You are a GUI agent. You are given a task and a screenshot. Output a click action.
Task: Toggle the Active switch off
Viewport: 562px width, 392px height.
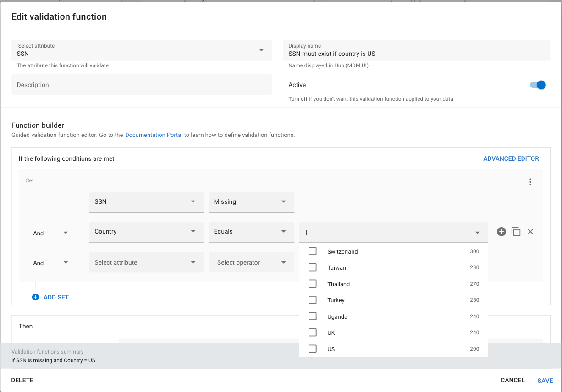pyautogui.click(x=538, y=85)
